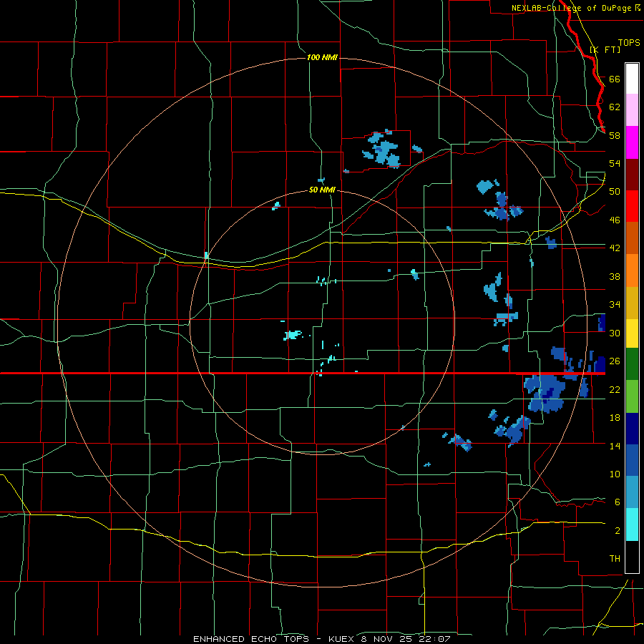Click the "18" legend value
This screenshot has width=644, height=644.
point(615,418)
